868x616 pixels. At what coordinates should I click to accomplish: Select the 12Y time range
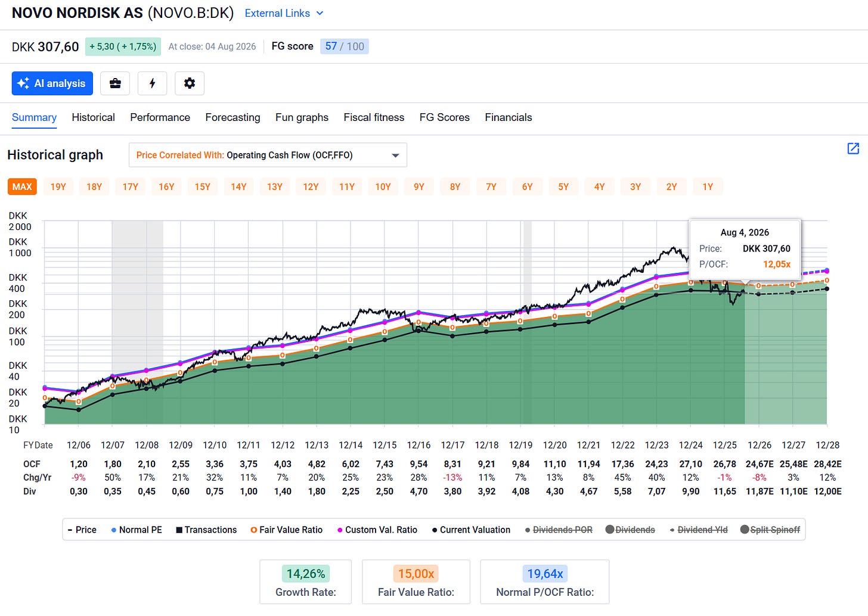(311, 186)
